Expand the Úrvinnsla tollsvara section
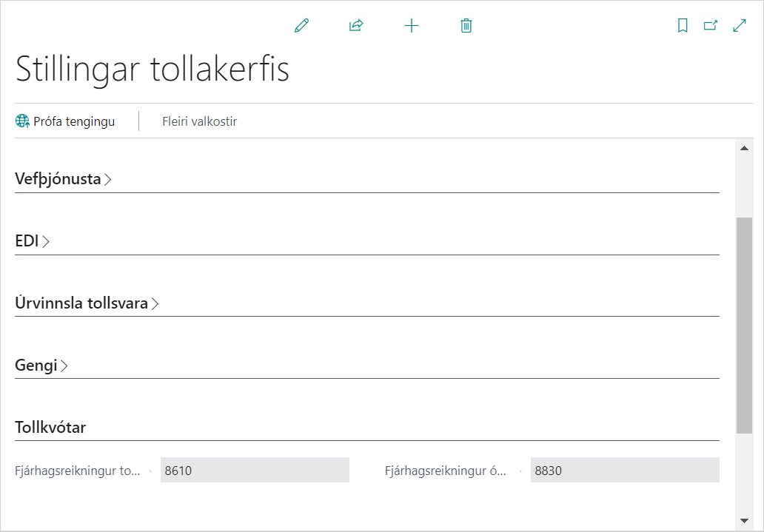Screen dimensions: 764x532 coord(87,303)
